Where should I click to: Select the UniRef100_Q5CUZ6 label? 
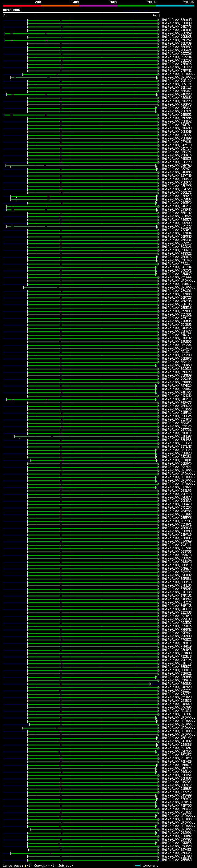pyautogui.click(x=177, y=257)
